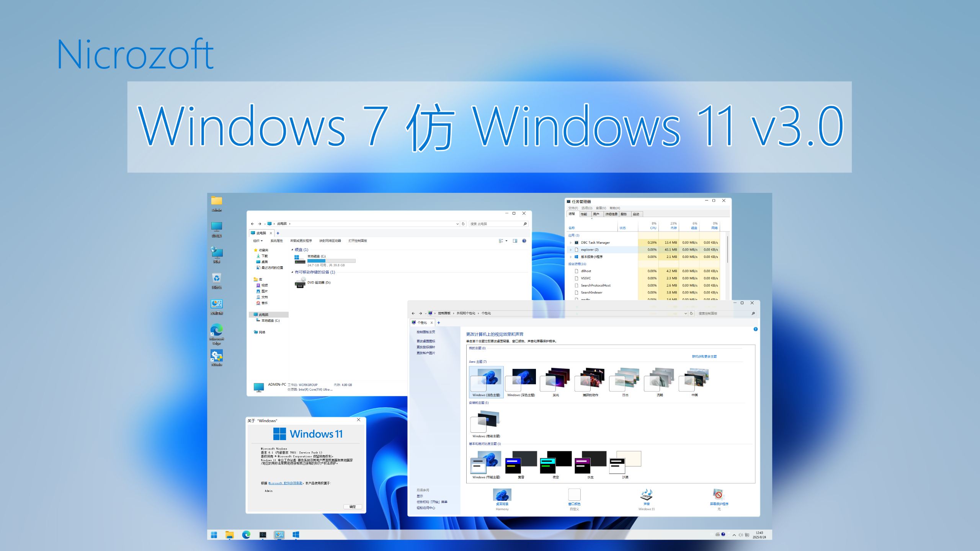Click 打开控制面板 in explorer toolbar
The height and width of the screenshot is (551, 980).
coord(358,241)
